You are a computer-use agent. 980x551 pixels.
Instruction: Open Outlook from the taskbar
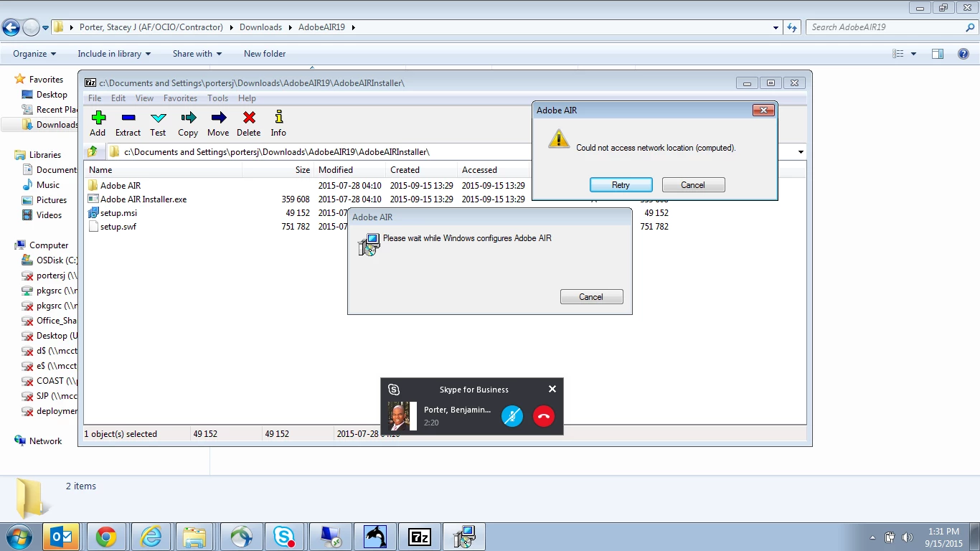point(60,537)
